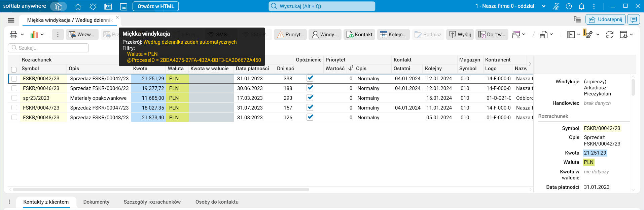This screenshot has width=644, height=210.
Task: Click the list layout icon left of Udostępnij
Action: (577, 19)
